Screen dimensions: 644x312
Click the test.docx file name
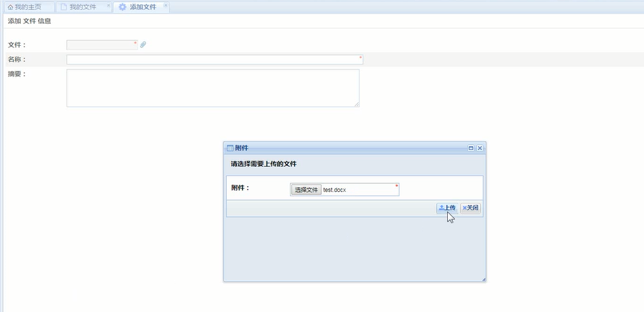335,190
